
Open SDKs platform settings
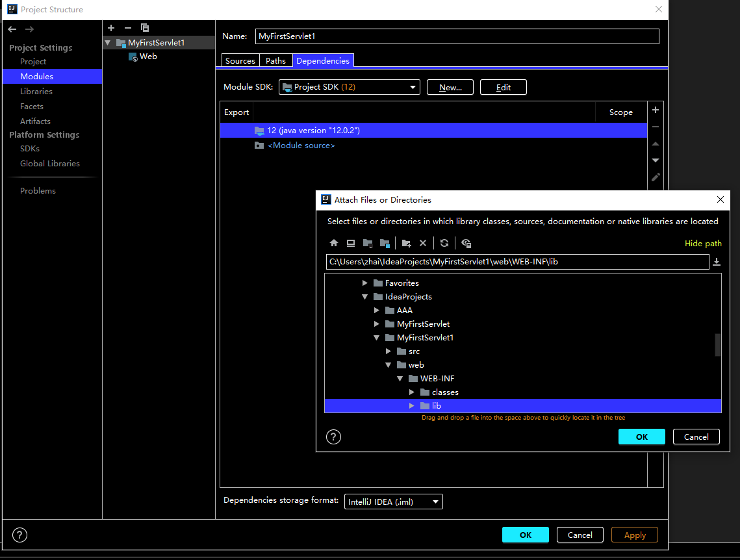tap(30, 149)
